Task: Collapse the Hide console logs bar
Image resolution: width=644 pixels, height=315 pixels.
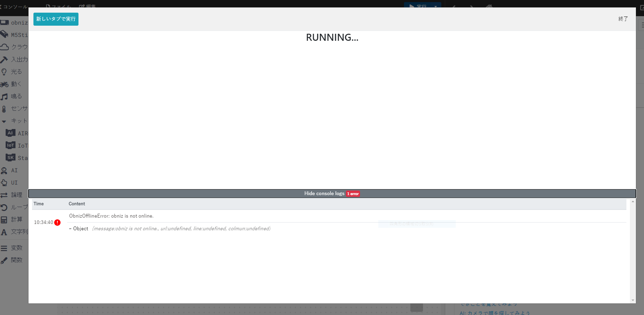Action: 324,194
